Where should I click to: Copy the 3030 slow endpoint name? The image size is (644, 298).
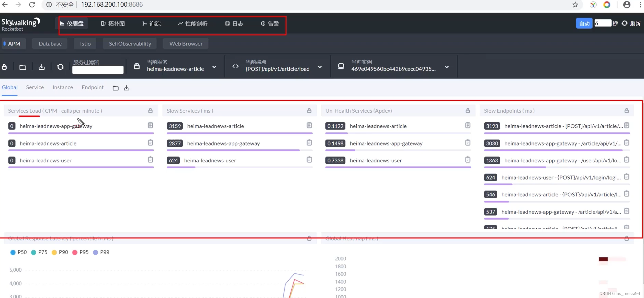coord(626,142)
